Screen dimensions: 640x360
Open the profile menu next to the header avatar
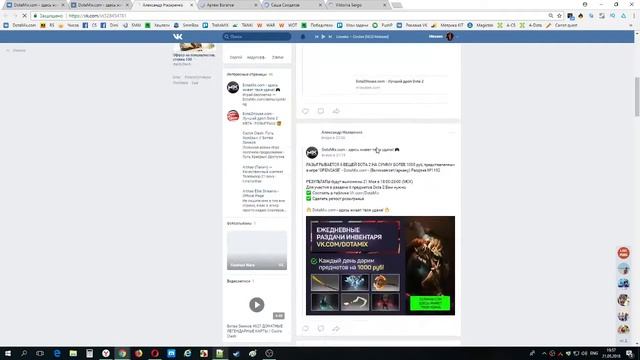point(457,37)
